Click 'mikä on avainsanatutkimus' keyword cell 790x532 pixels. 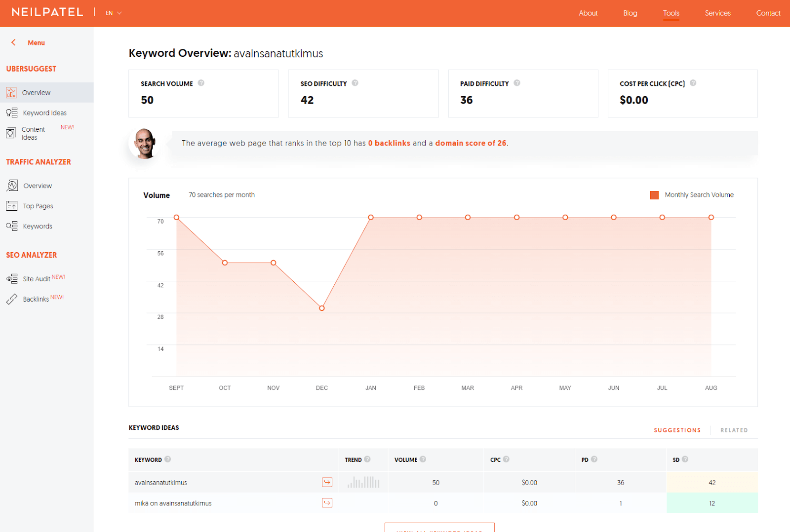(x=173, y=503)
